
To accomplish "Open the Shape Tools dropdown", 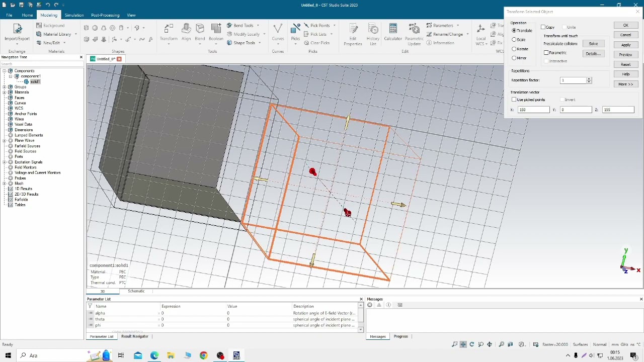I will (260, 43).
